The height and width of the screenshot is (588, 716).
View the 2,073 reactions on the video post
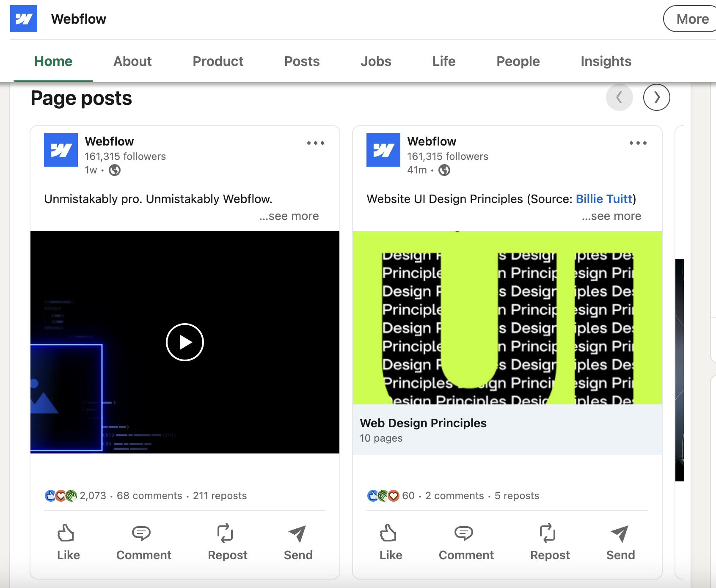tap(75, 496)
